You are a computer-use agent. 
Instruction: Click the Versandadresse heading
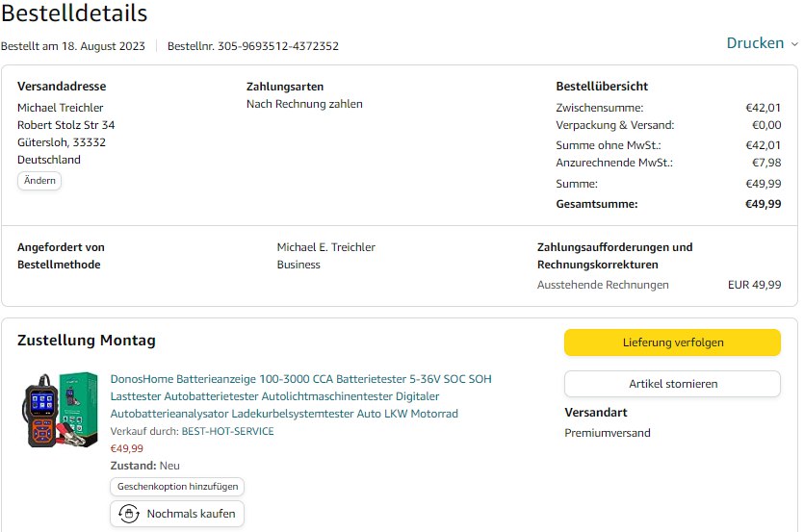pos(62,87)
